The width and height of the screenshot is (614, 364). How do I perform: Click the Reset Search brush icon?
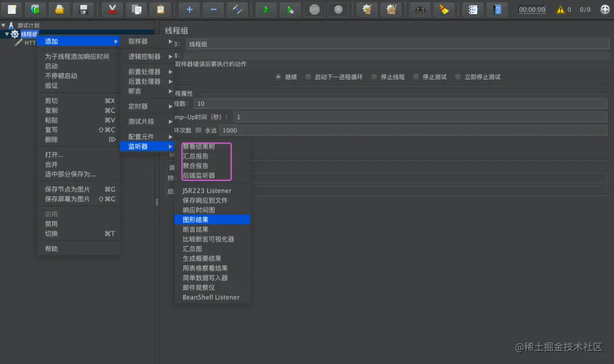click(x=444, y=9)
